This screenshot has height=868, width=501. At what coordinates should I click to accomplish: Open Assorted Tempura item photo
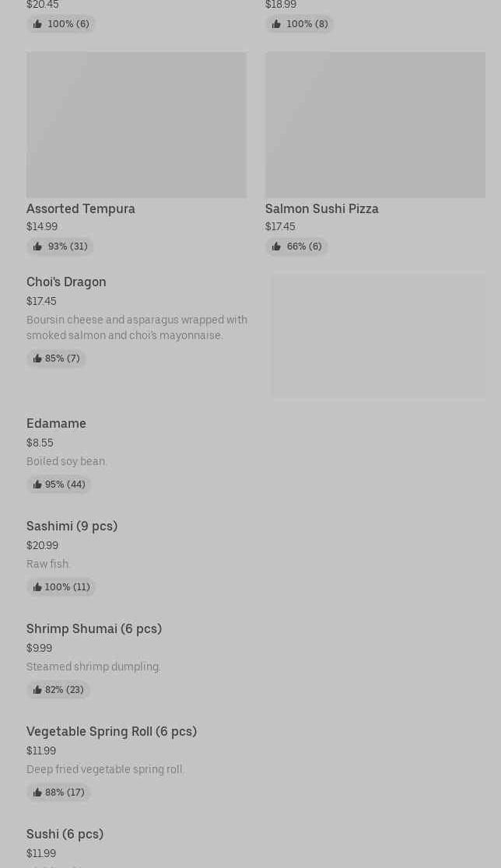(x=136, y=124)
